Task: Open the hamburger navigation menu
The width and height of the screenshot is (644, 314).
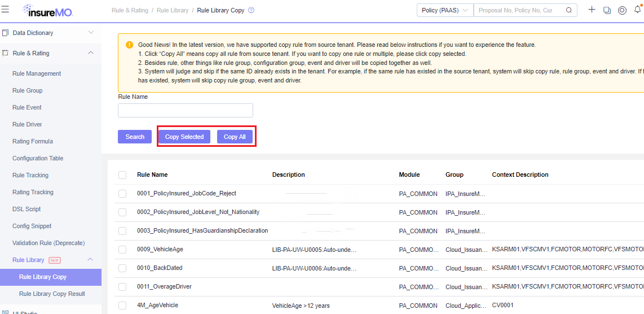Action: [5, 10]
